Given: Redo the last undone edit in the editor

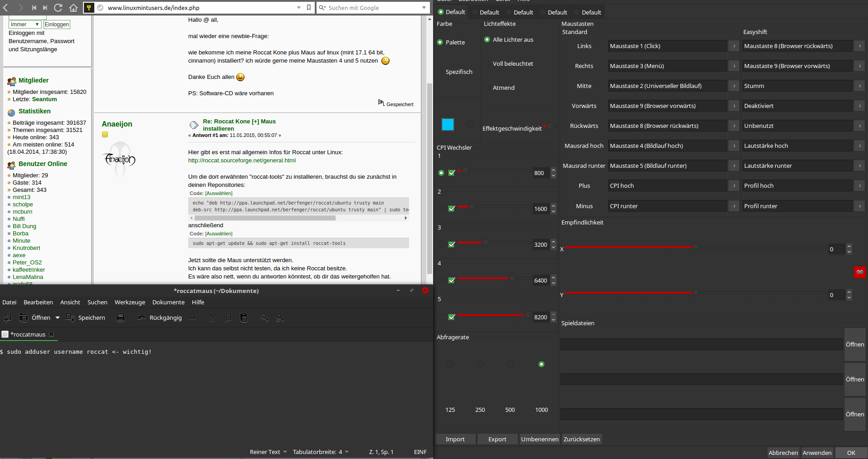Looking at the screenshot, I should pos(192,317).
